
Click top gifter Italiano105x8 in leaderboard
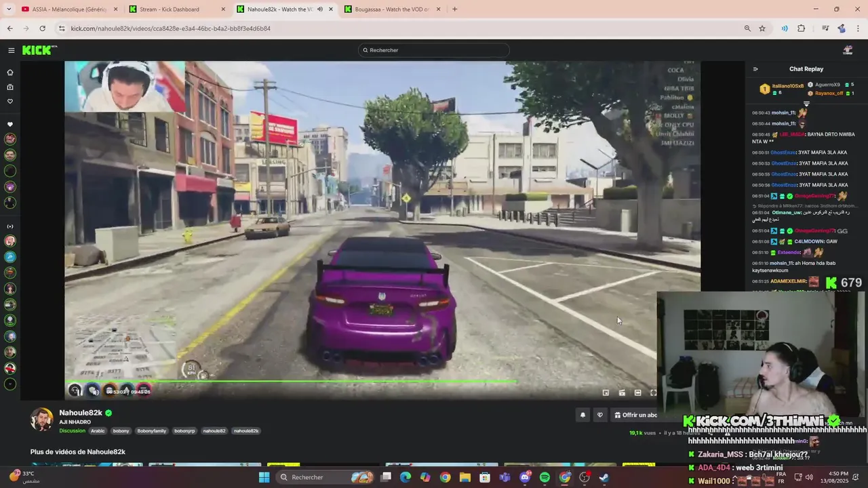(x=788, y=85)
